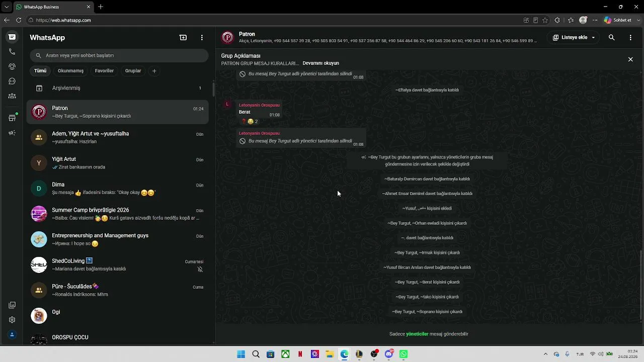Open the Xbox app from the taskbar
Viewport: 644px width, 362px height.
(x=285, y=354)
